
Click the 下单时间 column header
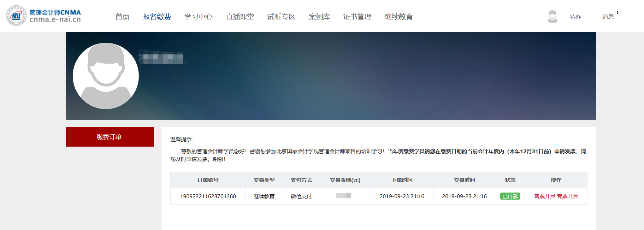[x=402, y=180]
